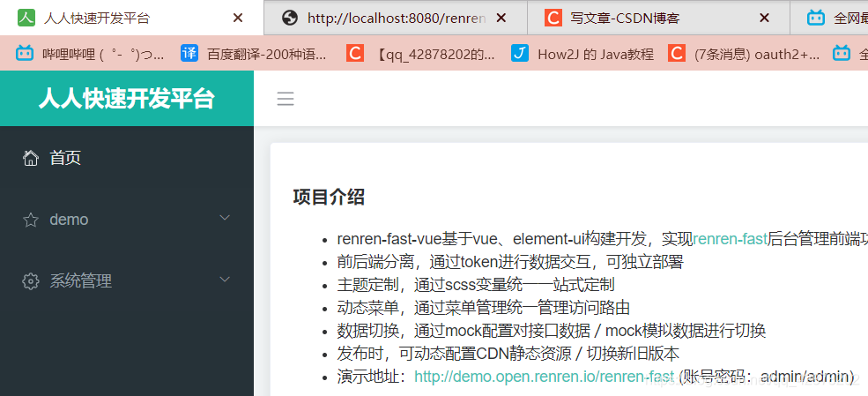Click bilibili icon of 哔哩哔哩 bookmark
Screen dimensions: 868x396
click(x=25, y=53)
